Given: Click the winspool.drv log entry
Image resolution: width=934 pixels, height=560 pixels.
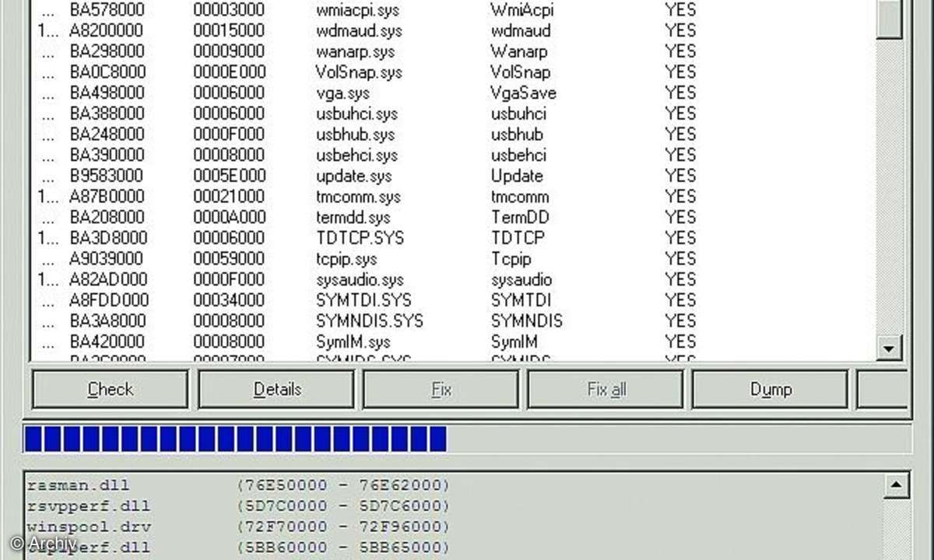Looking at the screenshot, I should pyautogui.click(x=88, y=527).
